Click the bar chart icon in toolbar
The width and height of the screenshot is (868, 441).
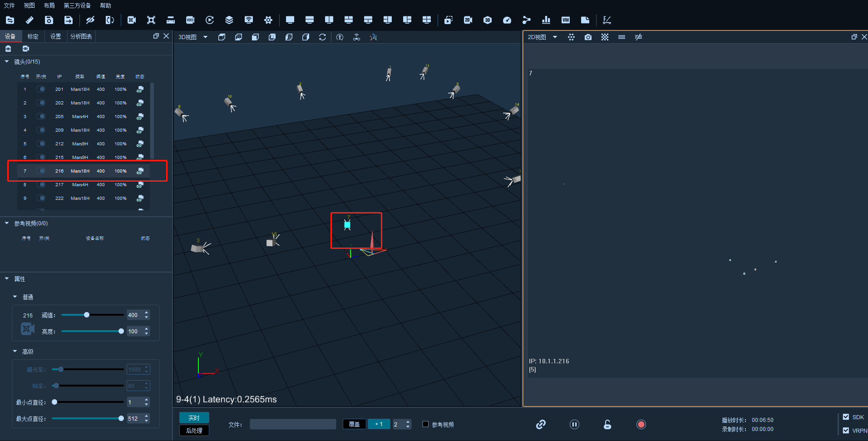546,20
